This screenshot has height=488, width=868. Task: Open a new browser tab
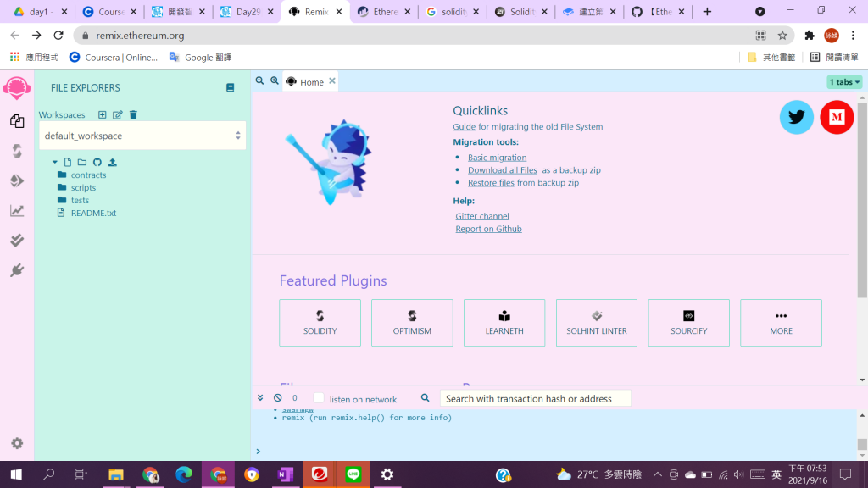coord(707,12)
